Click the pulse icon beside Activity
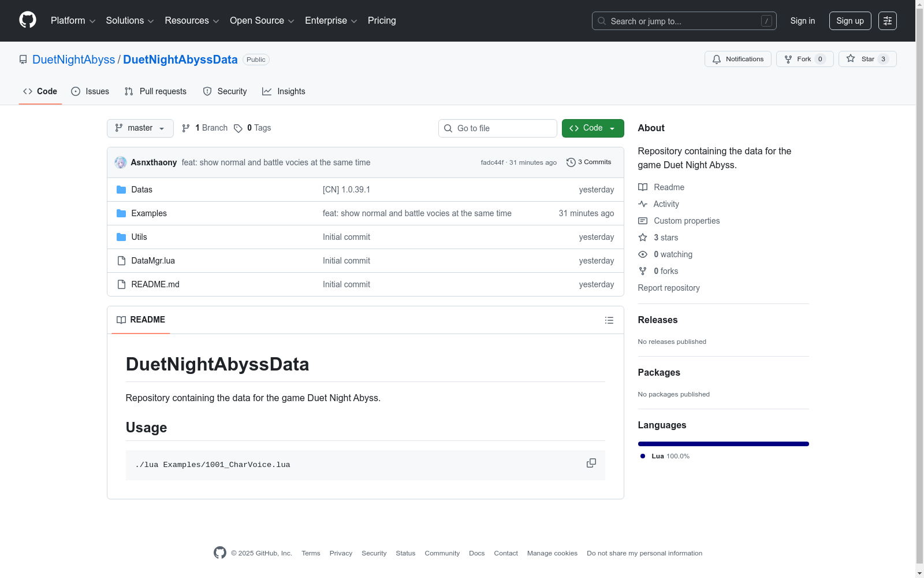 tap(643, 204)
